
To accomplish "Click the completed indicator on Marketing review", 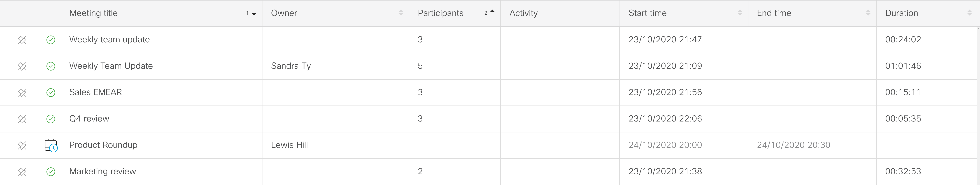I will coord(51,172).
